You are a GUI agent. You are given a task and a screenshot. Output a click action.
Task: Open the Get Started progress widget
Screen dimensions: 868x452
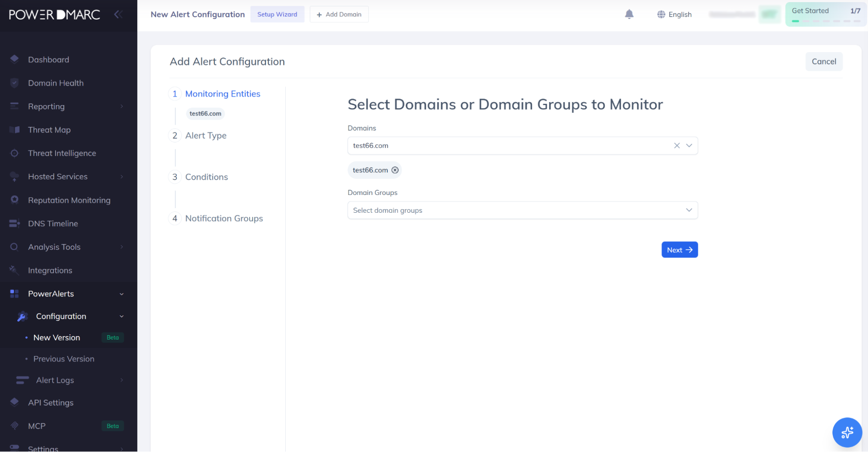pyautogui.click(x=825, y=14)
